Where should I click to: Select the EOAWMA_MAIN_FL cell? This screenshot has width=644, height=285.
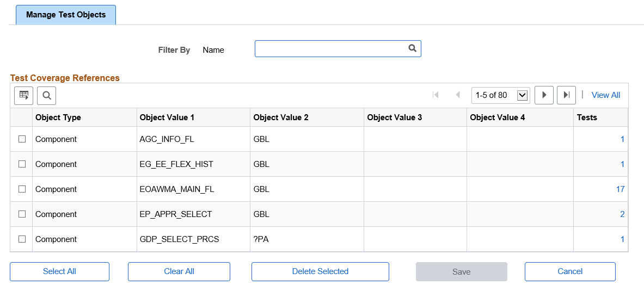(x=193, y=189)
